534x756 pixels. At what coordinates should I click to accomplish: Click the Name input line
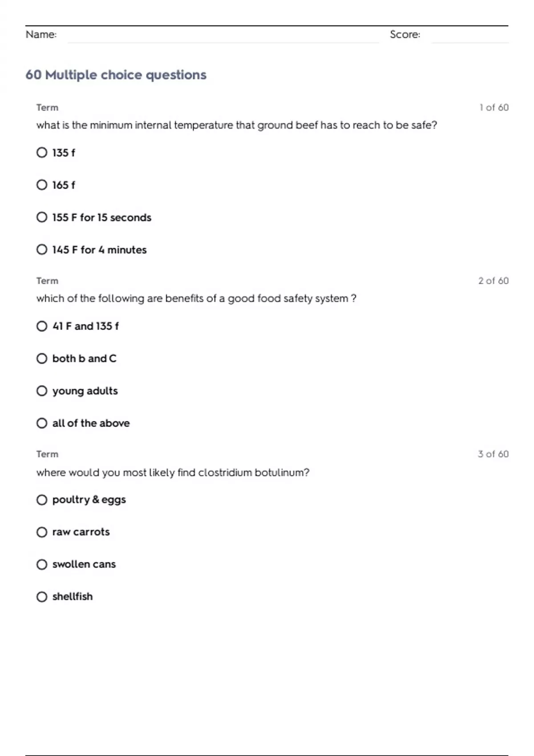(222, 36)
